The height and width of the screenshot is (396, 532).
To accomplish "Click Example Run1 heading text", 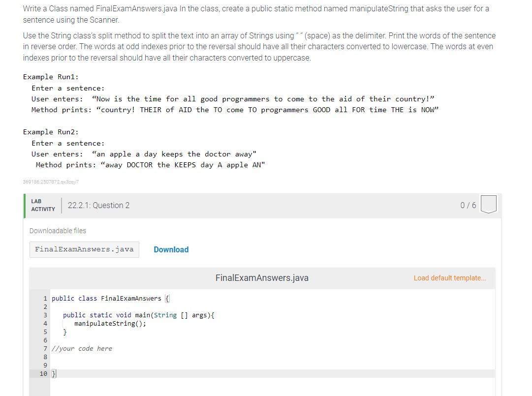I will tap(51, 77).
